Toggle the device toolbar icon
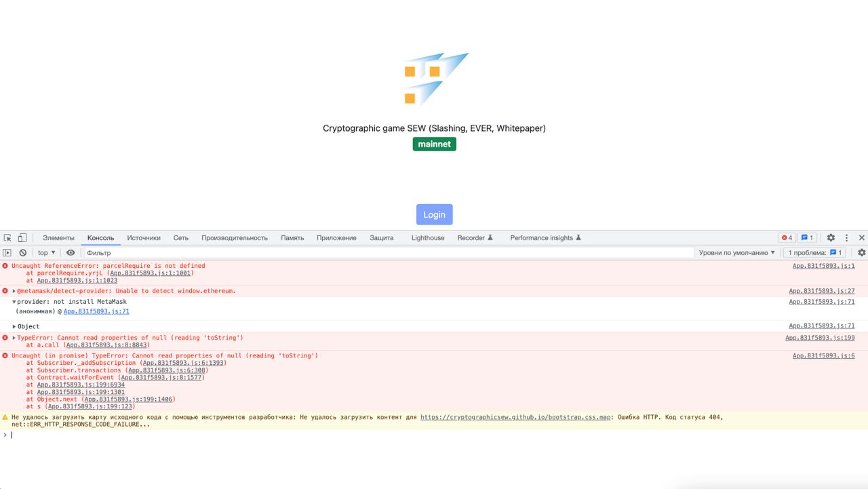The image size is (868, 489). [x=22, y=238]
